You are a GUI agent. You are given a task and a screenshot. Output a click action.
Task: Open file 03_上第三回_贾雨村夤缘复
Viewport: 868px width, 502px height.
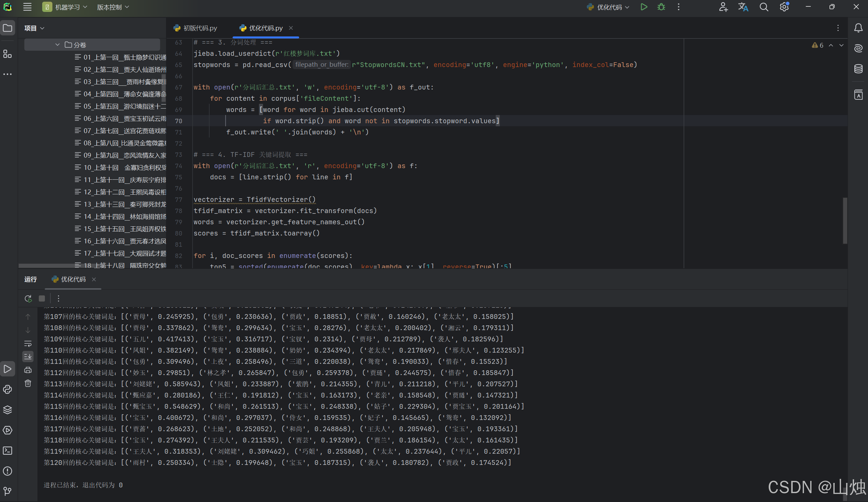pos(120,82)
